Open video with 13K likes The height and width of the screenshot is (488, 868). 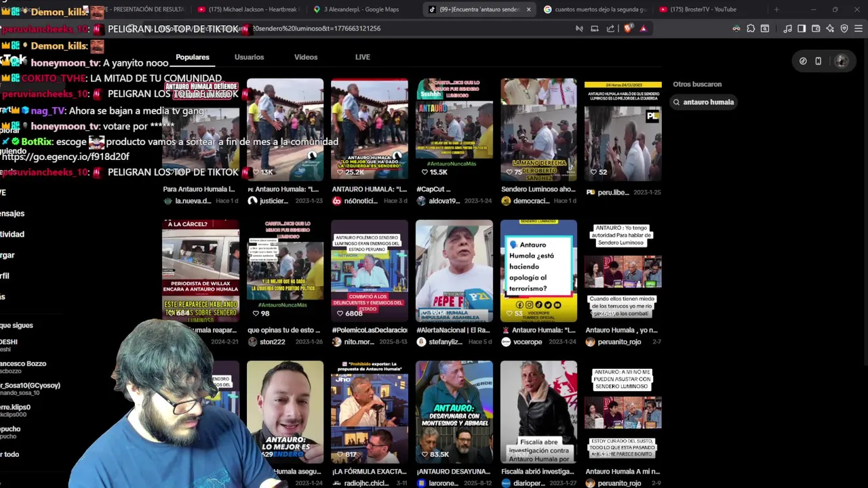click(285, 129)
